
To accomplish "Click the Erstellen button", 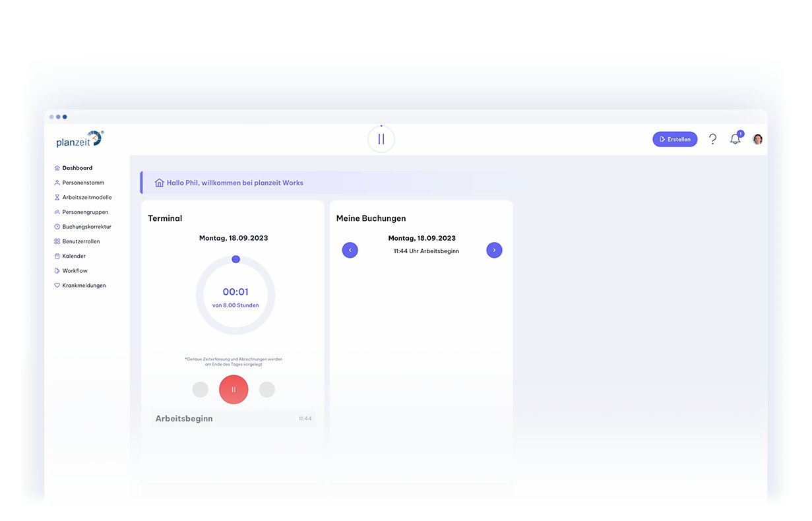I will pos(675,138).
